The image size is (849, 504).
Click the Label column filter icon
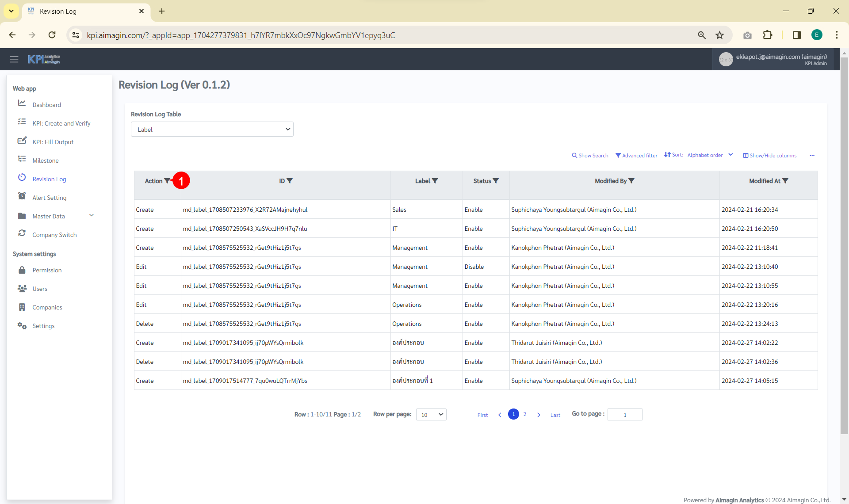(435, 181)
